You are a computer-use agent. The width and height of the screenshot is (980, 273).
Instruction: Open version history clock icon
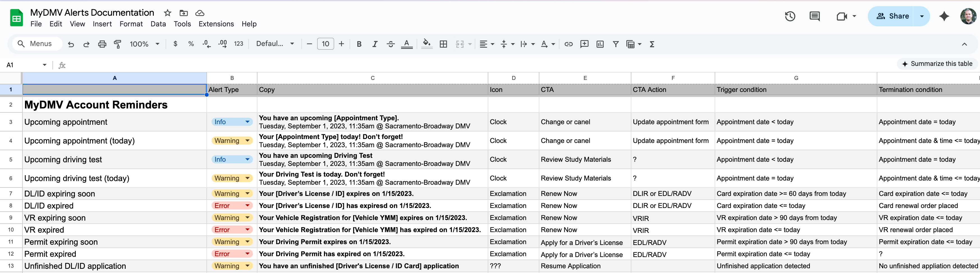[790, 16]
